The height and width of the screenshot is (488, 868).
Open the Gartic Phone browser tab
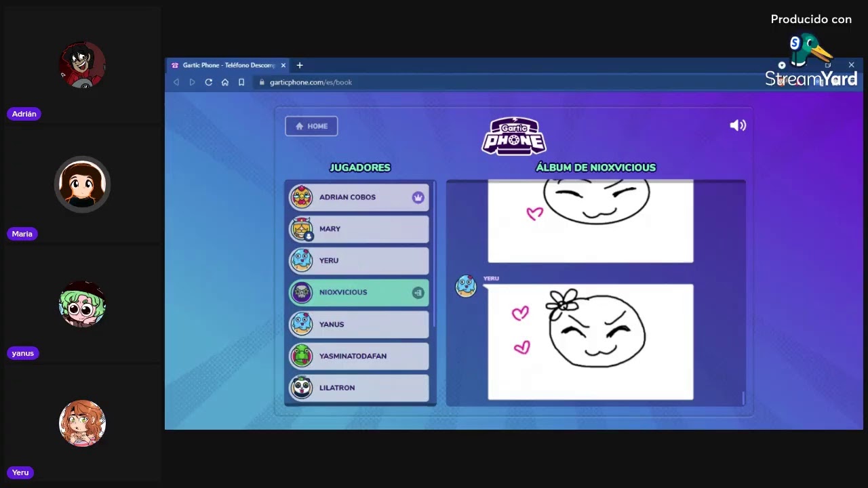click(x=229, y=65)
